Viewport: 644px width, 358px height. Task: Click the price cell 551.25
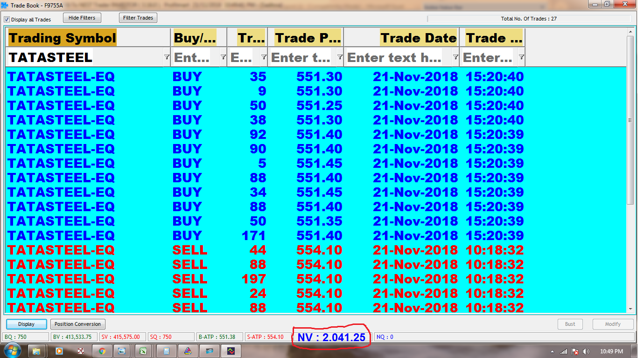click(319, 105)
